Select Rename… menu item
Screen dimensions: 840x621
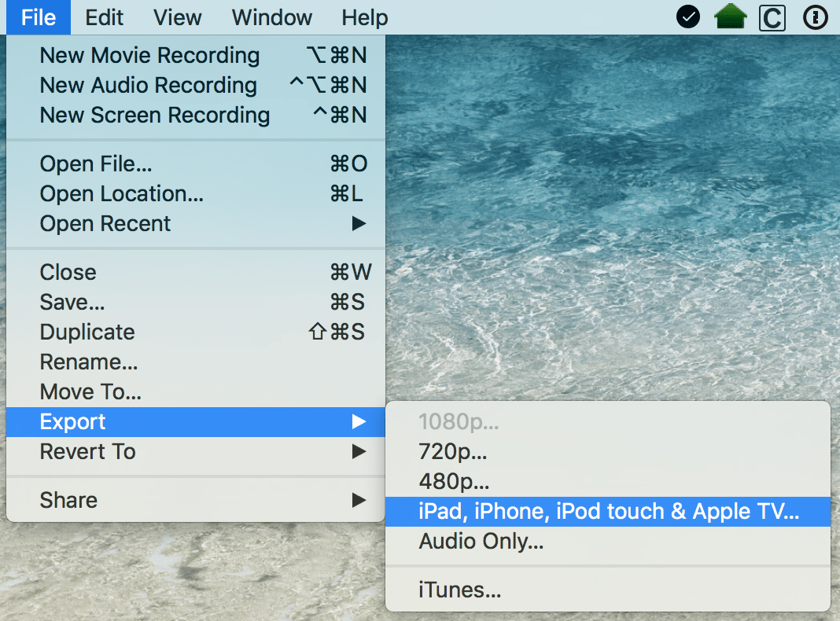coord(196,362)
